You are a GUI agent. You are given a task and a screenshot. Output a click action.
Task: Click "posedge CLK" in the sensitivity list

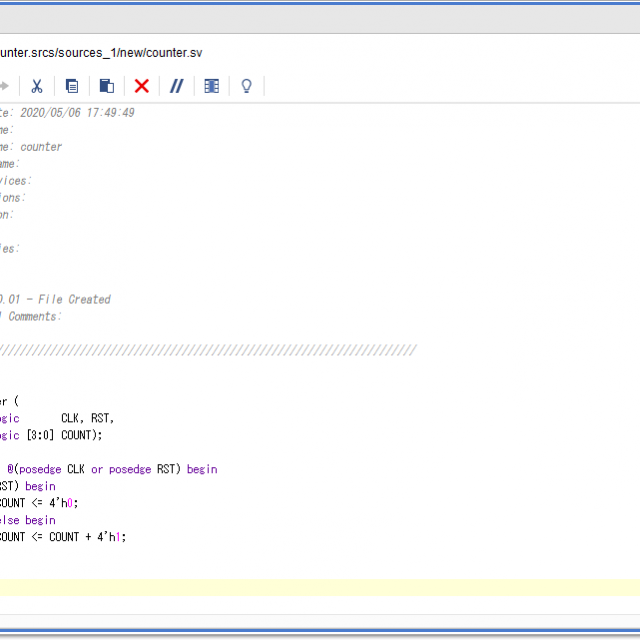click(52, 469)
